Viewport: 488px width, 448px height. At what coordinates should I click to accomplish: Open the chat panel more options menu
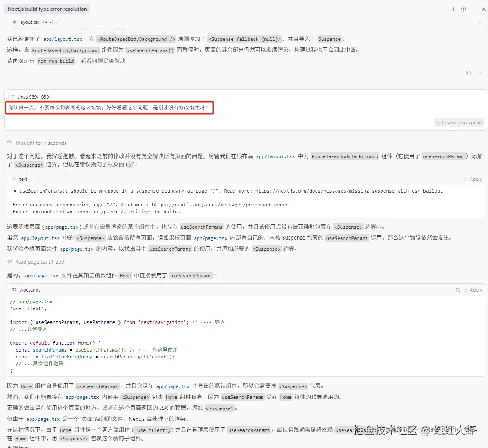(x=474, y=9)
